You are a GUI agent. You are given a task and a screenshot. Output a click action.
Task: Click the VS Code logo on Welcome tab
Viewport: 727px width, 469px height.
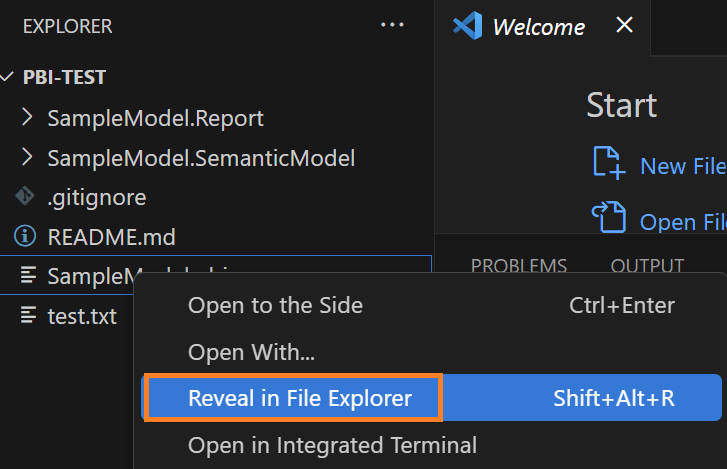point(467,26)
